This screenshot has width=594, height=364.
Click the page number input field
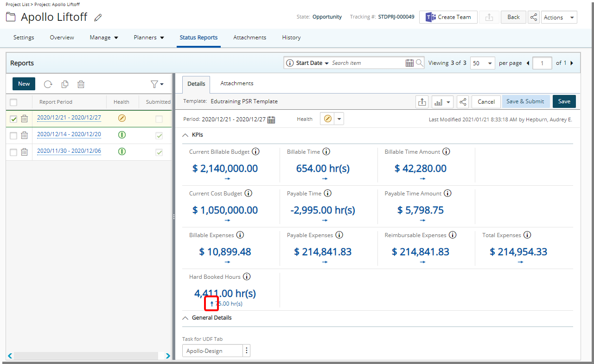(x=542, y=63)
